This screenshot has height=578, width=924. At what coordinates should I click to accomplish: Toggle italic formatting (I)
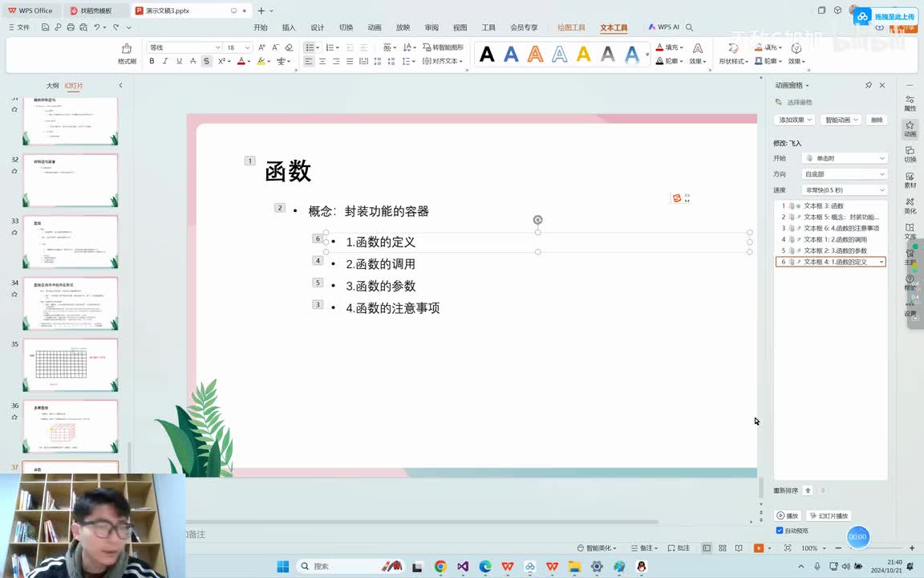[165, 61]
